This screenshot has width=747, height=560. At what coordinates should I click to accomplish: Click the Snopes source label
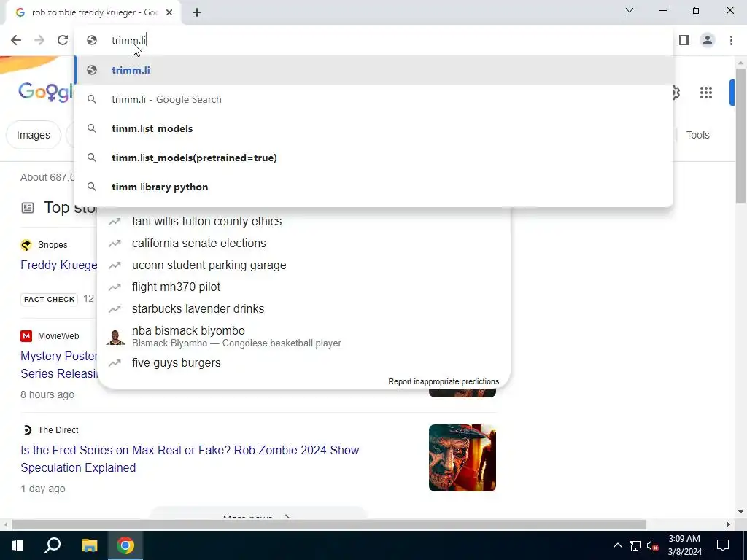[x=53, y=245]
